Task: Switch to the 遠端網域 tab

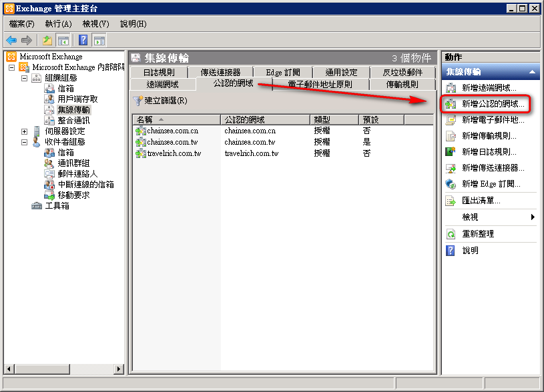Action: tap(163, 84)
